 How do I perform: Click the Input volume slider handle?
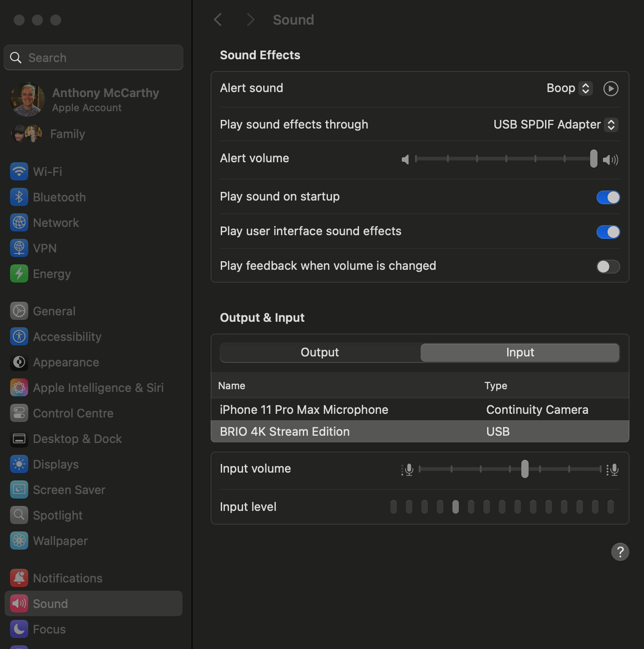525,469
